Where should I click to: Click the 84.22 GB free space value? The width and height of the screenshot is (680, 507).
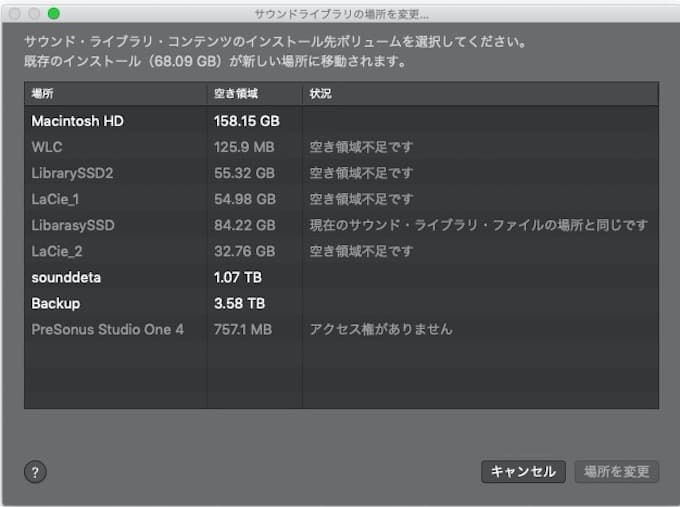245,225
